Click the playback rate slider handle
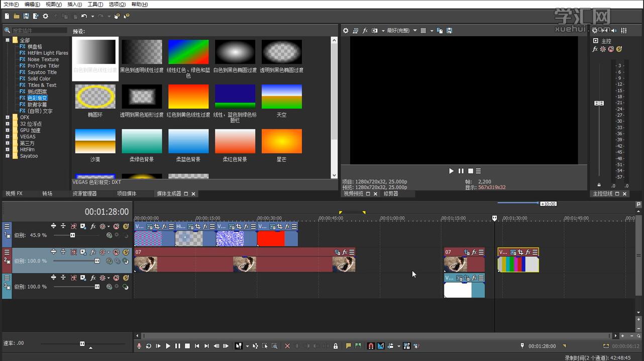This screenshot has height=361, width=644. pos(82,343)
